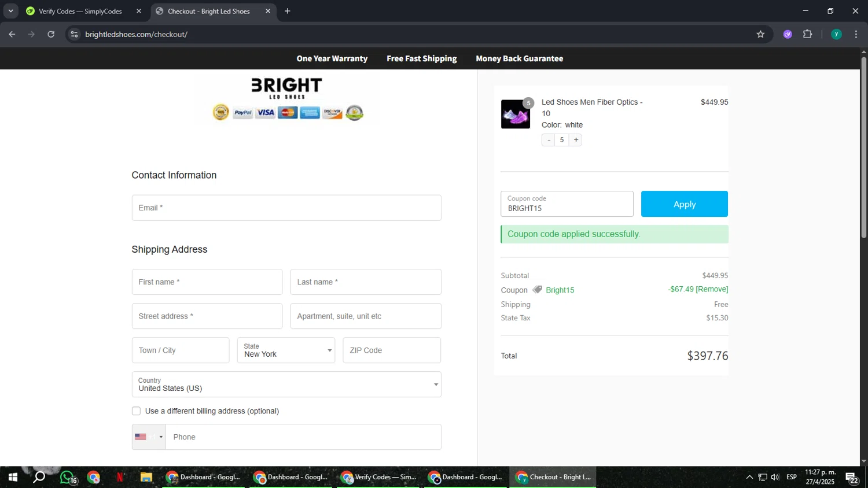This screenshot has width=868, height=488.
Task: Open the Extensions puzzle icon
Action: coord(808,34)
